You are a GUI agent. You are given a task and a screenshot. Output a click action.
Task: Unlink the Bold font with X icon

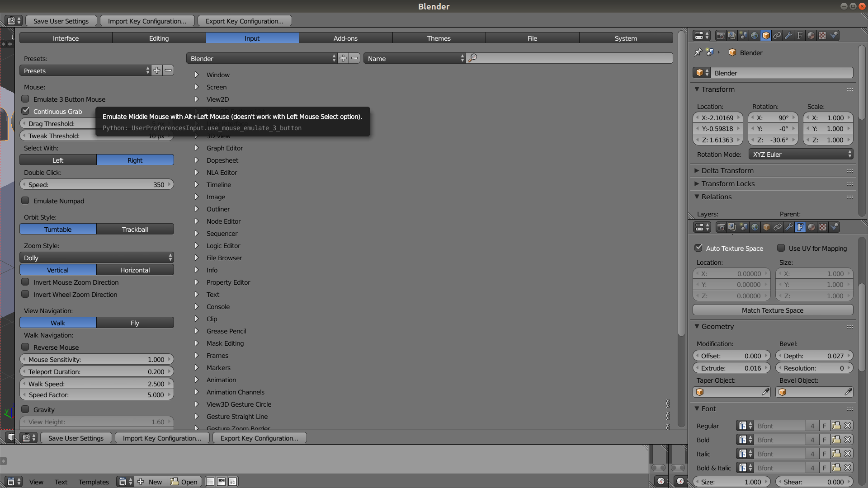848,440
